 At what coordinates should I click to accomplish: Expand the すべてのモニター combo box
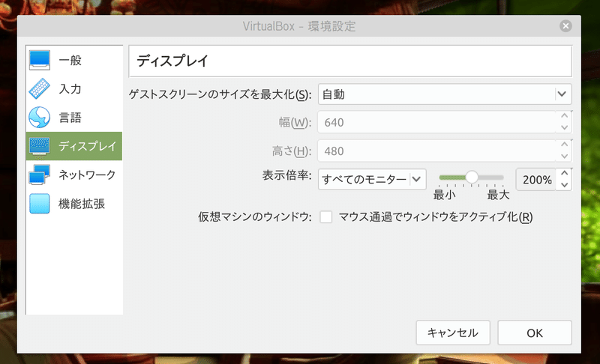click(x=372, y=179)
